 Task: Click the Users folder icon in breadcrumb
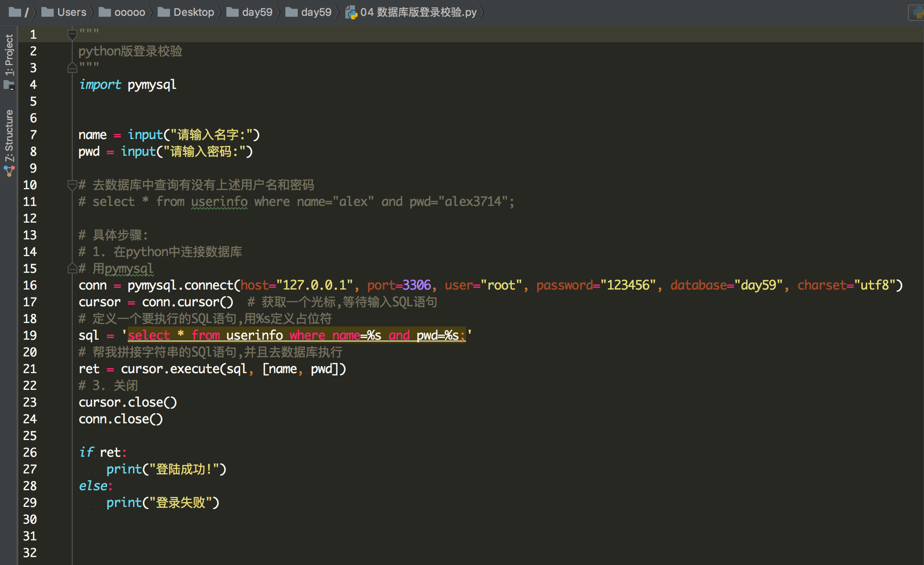(48, 12)
